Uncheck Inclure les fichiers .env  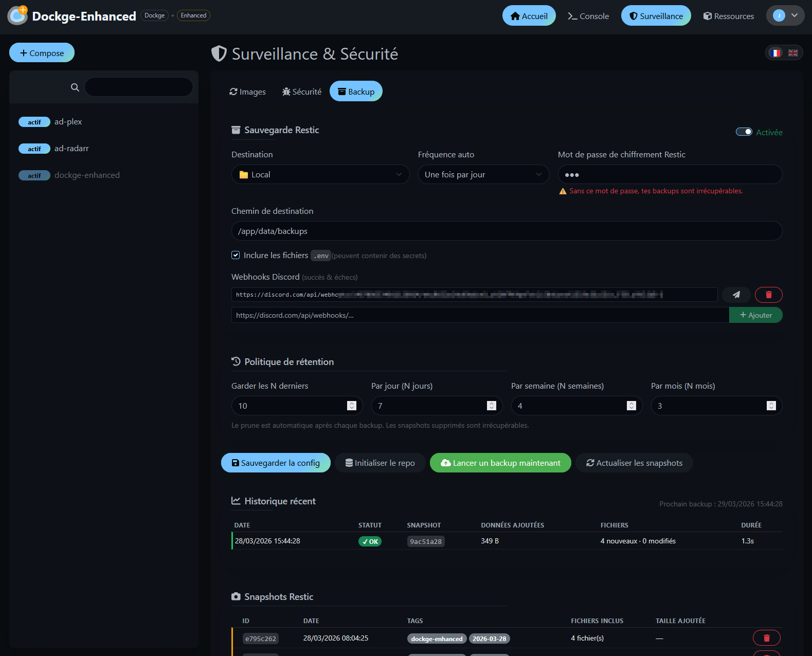pyautogui.click(x=236, y=255)
